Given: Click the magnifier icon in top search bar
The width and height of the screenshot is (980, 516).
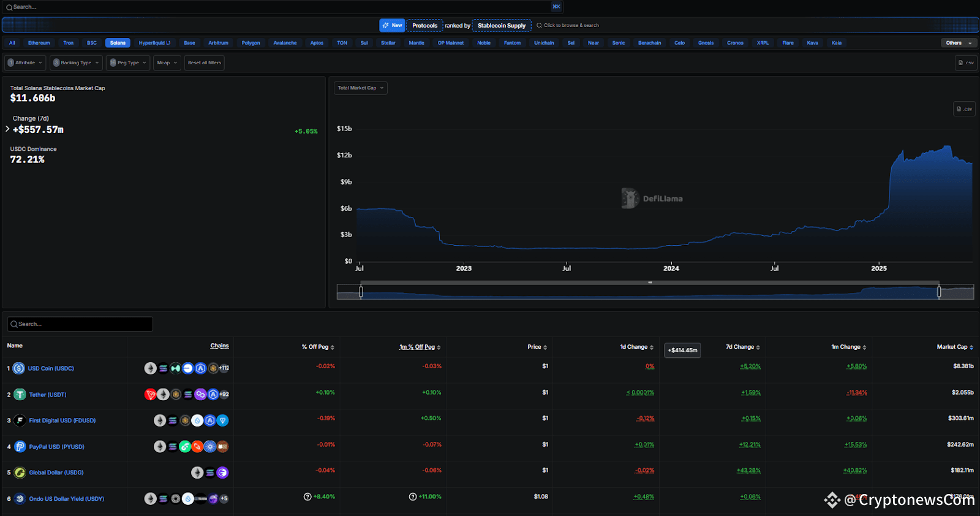Looking at the screenshot, I should [x=9, y=7].
